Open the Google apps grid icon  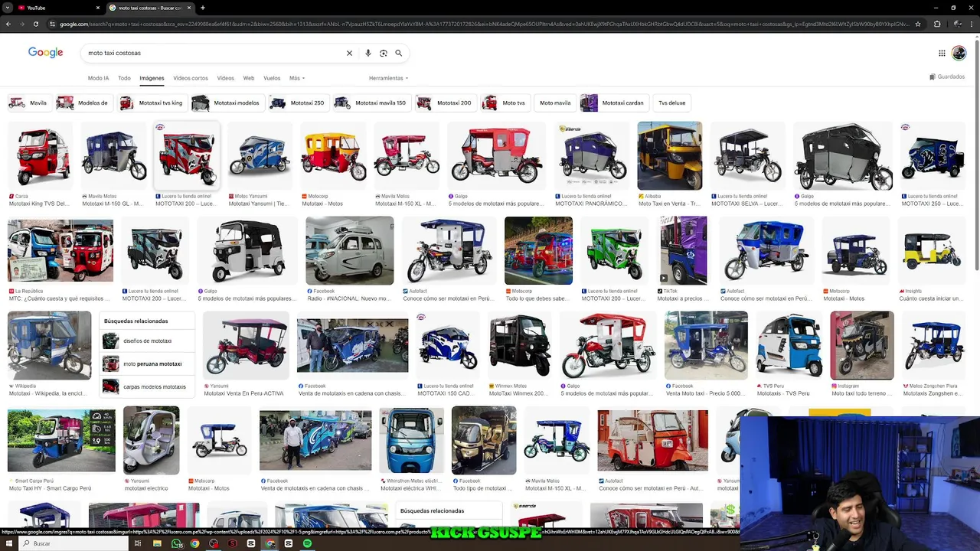942,53
